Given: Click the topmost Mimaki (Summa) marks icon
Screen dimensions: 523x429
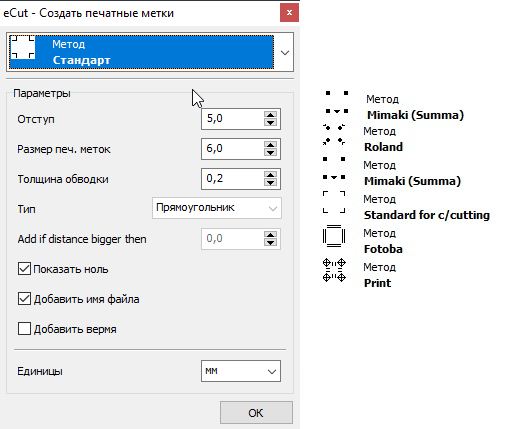Looking at the screenshot, I should click(x=337, y=102).
